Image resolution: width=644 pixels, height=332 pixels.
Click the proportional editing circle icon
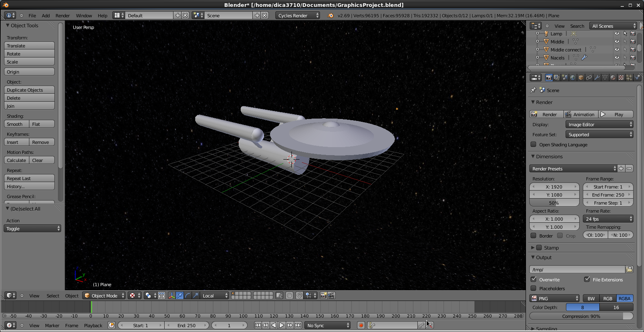tap(289, 295)
